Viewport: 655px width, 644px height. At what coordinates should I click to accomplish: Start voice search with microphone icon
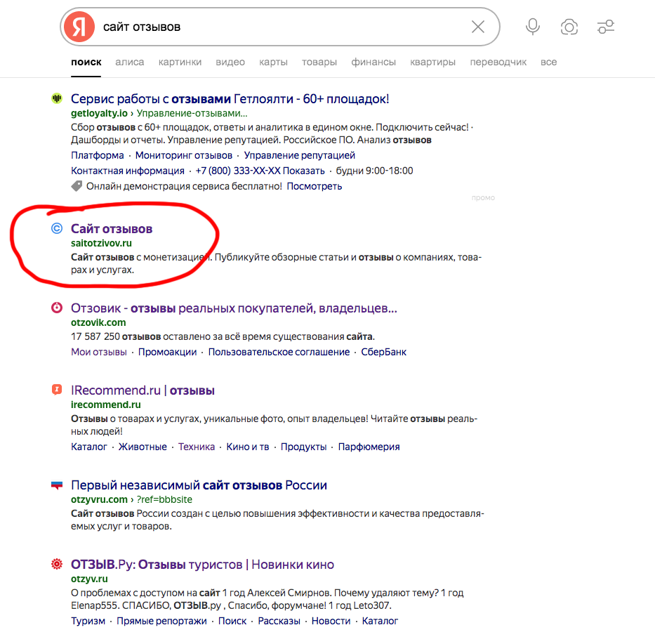(x=533, y=27)
